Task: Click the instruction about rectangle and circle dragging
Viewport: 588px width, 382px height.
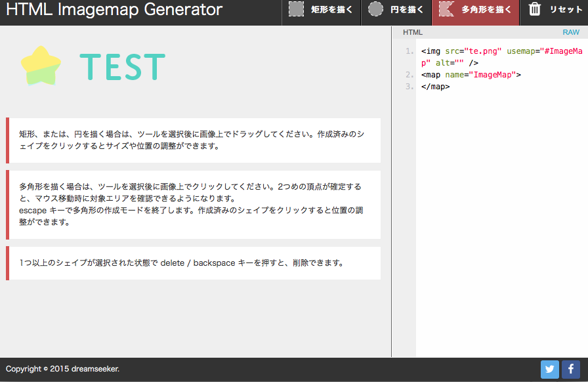Action: pyautogui.click(x=193, y=140)
